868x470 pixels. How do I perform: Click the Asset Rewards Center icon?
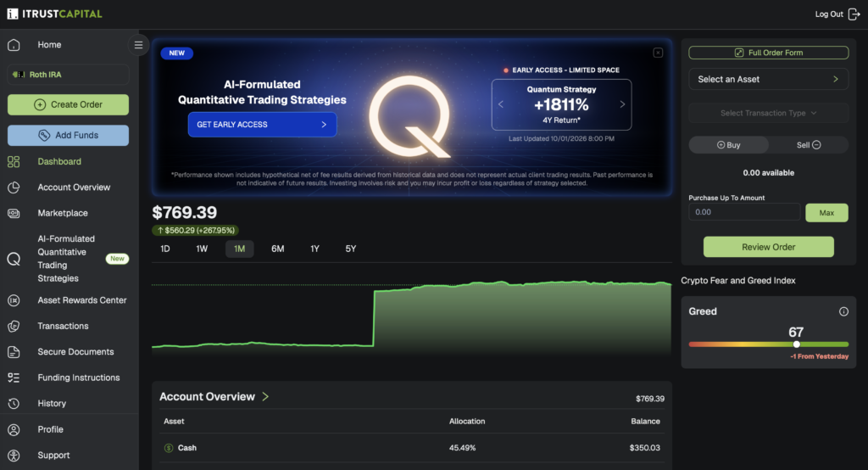[x=14, y=300]
